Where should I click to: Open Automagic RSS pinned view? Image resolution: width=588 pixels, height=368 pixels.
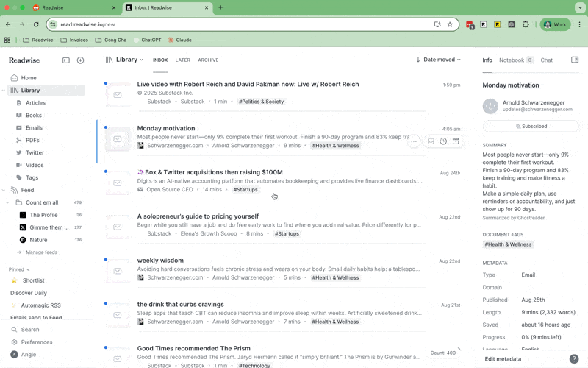[x=40, y=305]
